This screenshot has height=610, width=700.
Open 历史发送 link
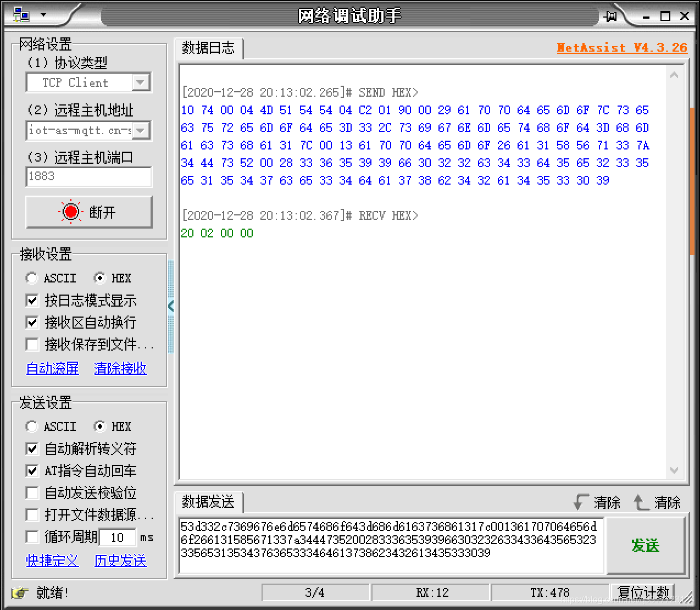120,561
